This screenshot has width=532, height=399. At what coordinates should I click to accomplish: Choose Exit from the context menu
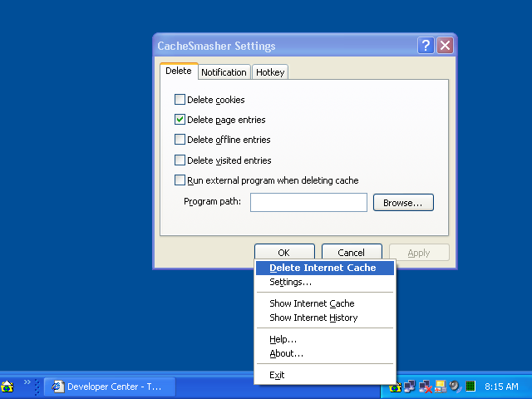[x=325, y=375]
